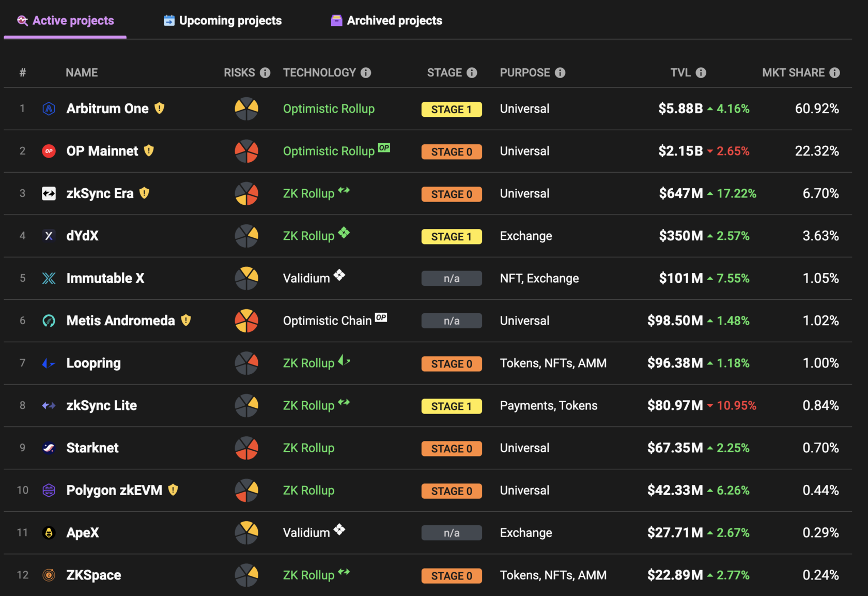This screenshot has height=596, width=868.
Task: Click the TVL column info icon
Action: coord(701,73)
